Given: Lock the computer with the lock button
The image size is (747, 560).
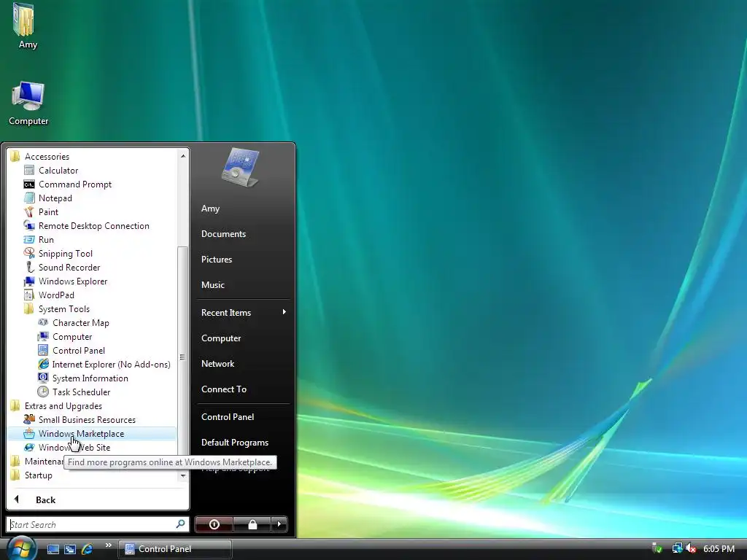Looking at the screenshot, I should click(x=252, y=524).
